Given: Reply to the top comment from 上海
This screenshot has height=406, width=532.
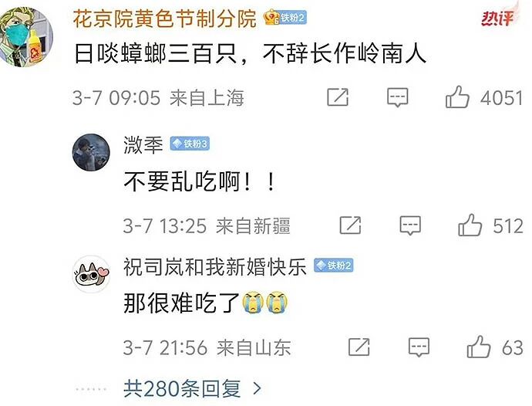Looking at the screenshot, I should click(x=397, y=98).
